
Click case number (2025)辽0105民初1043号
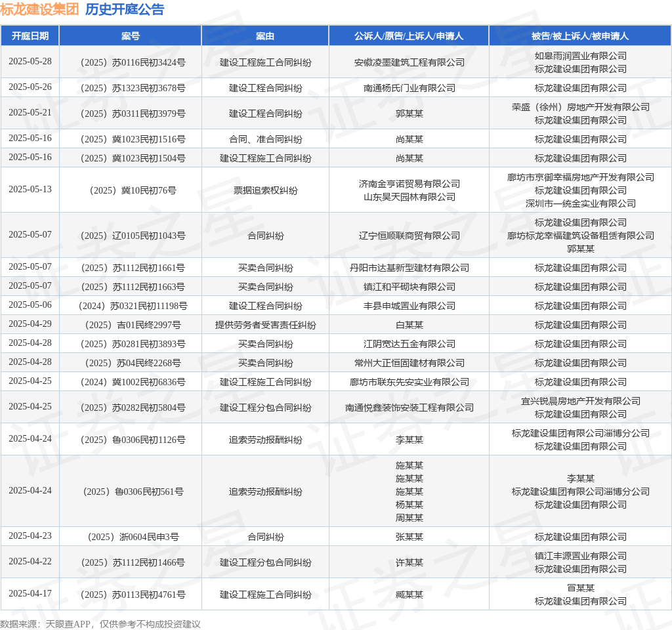pos(133,236)
